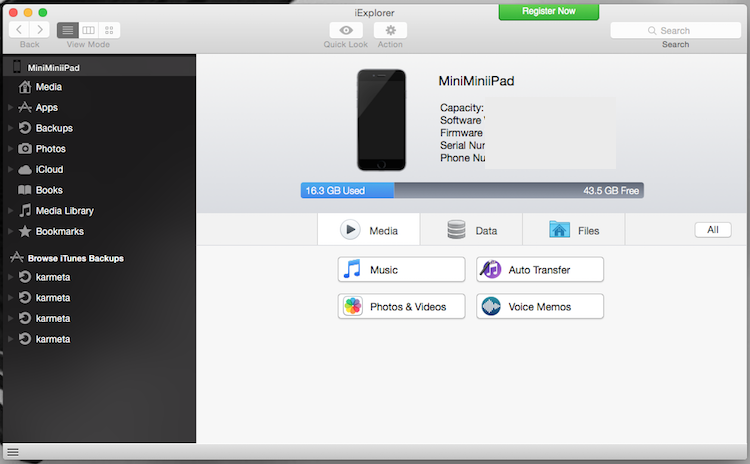Click the Apps icon in sidebar
The image size is (750, 464).
tap(25, 108)
